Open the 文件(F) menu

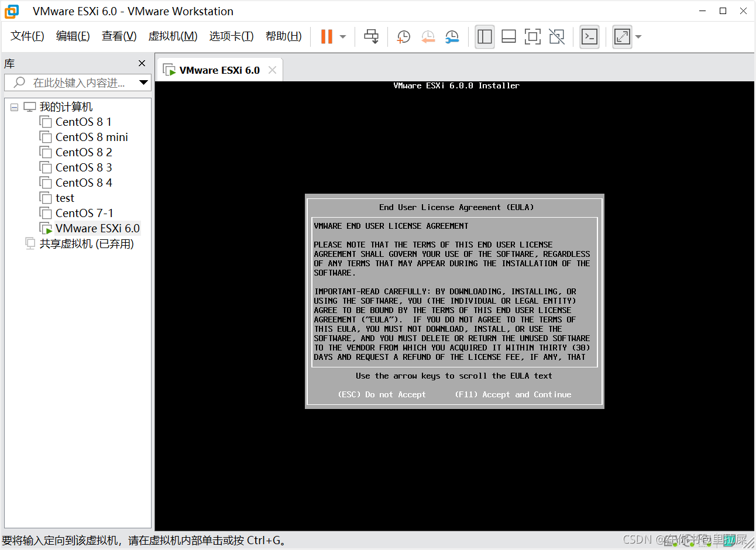(28, 36)
